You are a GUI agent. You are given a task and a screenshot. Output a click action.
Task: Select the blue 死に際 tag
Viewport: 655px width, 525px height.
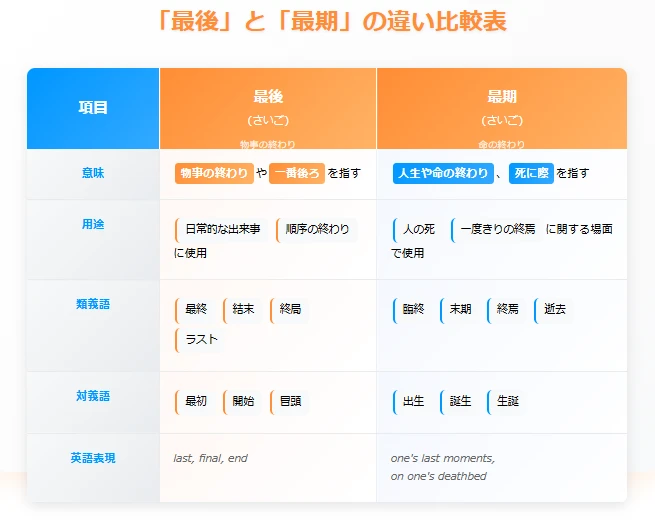tap(531, 173)
